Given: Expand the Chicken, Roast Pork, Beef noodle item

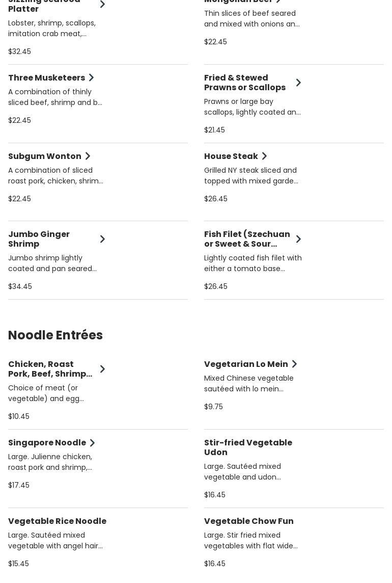Looking at the screenshot, I should point(102,369).
